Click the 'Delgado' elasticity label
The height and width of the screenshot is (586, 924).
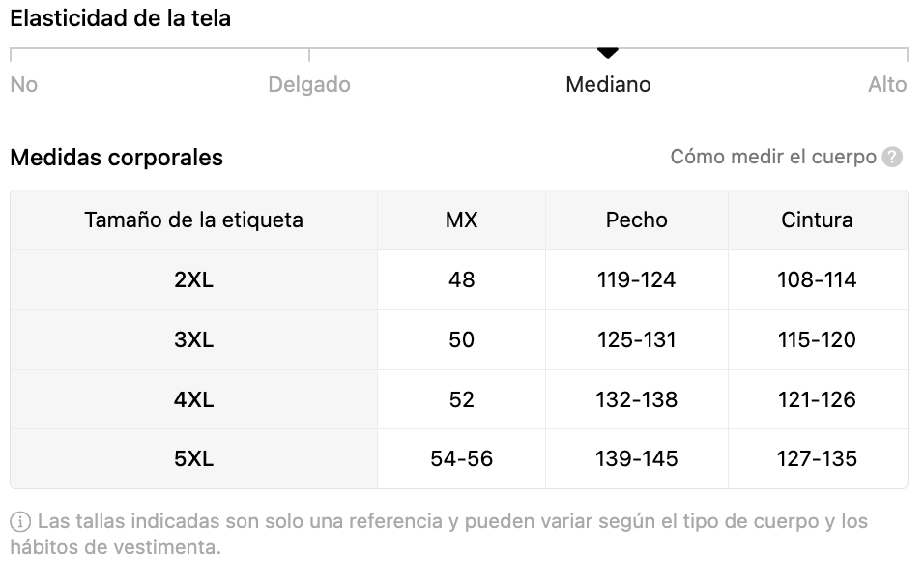coord(309,85)
